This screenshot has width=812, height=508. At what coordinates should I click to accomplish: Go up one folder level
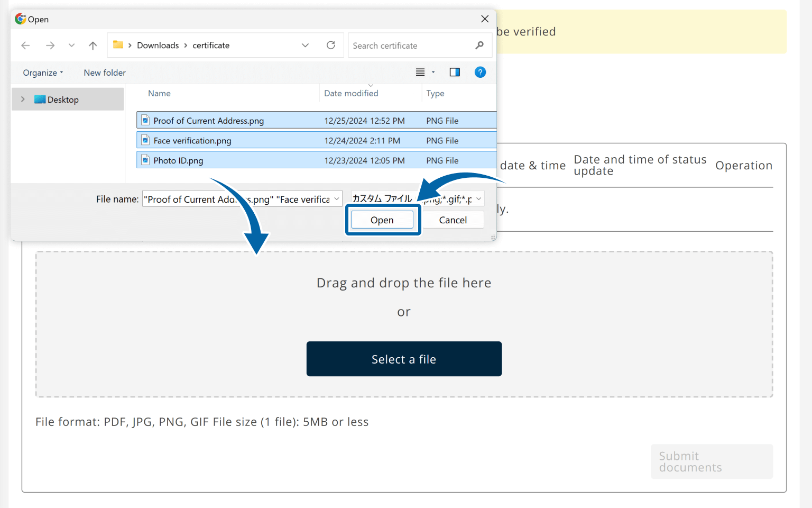93,46
